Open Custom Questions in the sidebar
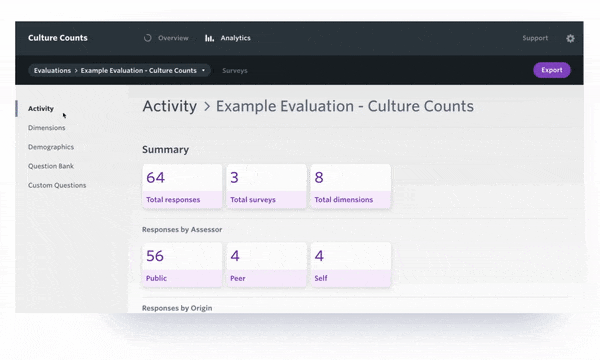This screenshot has width=600, height=360. coord(57,185)
